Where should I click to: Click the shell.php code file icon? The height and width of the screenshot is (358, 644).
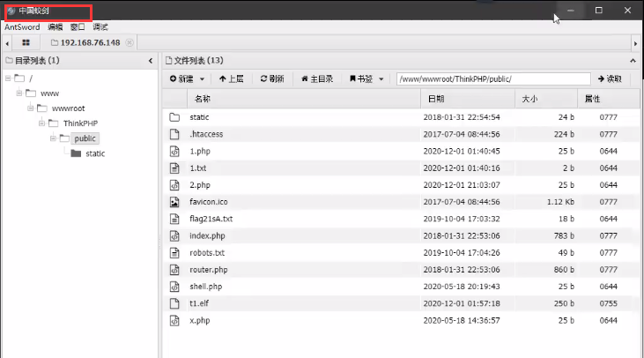click(174, 287)
